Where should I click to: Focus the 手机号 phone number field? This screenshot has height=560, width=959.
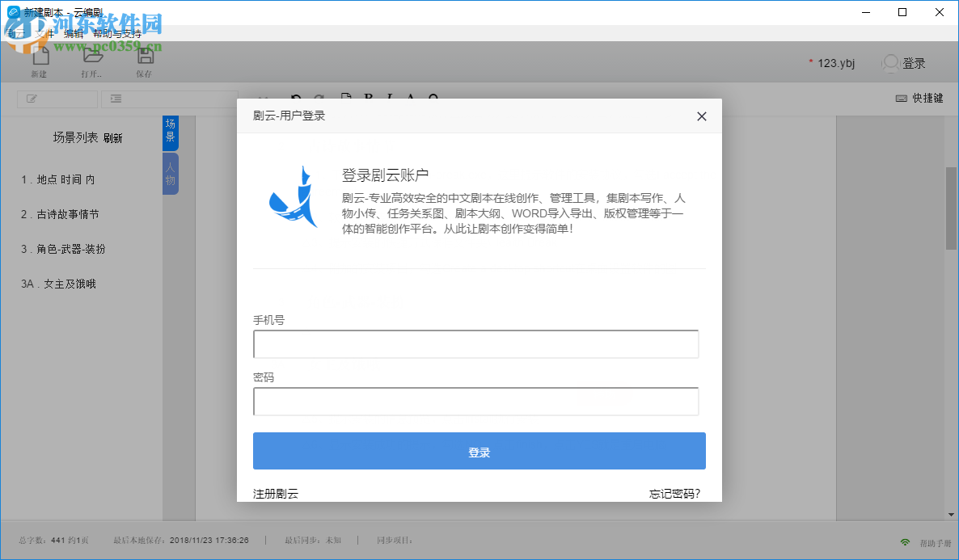click(477, 343)
